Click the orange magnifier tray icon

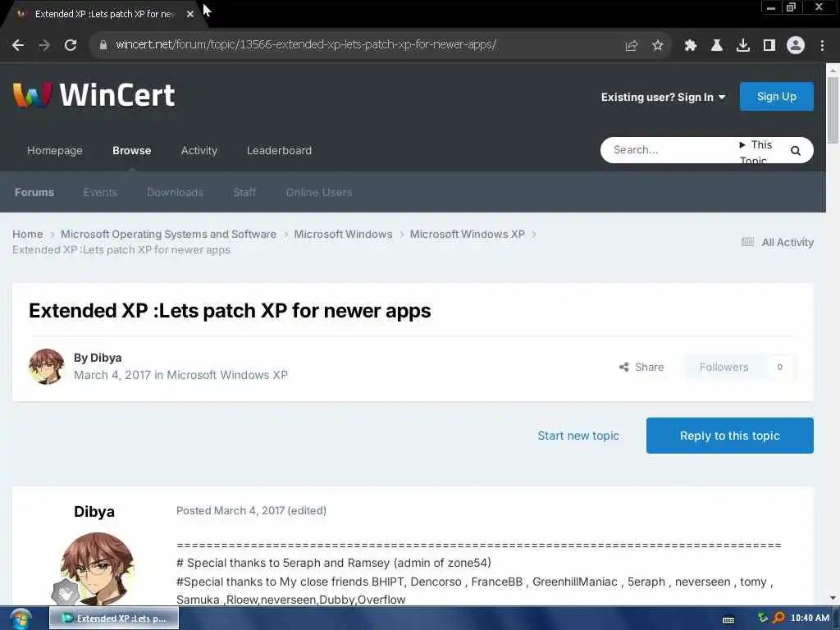point(778,618)
